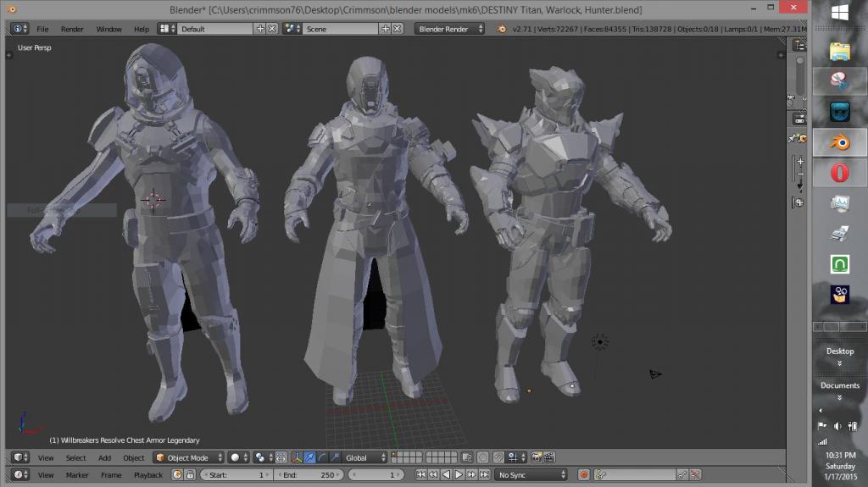Toggle snap during transform magnet icon
Viewport: 868px width, 487px height.
click(x=498, y=457)
